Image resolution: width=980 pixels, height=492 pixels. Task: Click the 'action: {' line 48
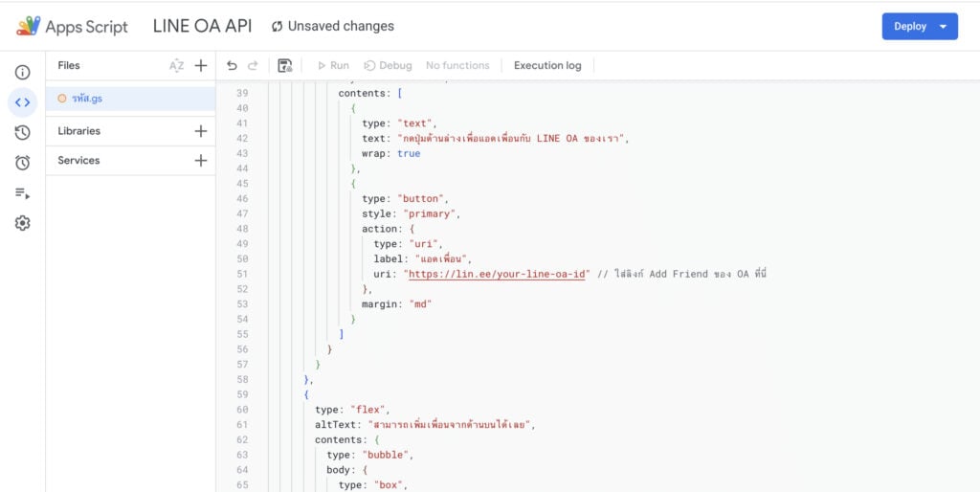click(389, 229)
